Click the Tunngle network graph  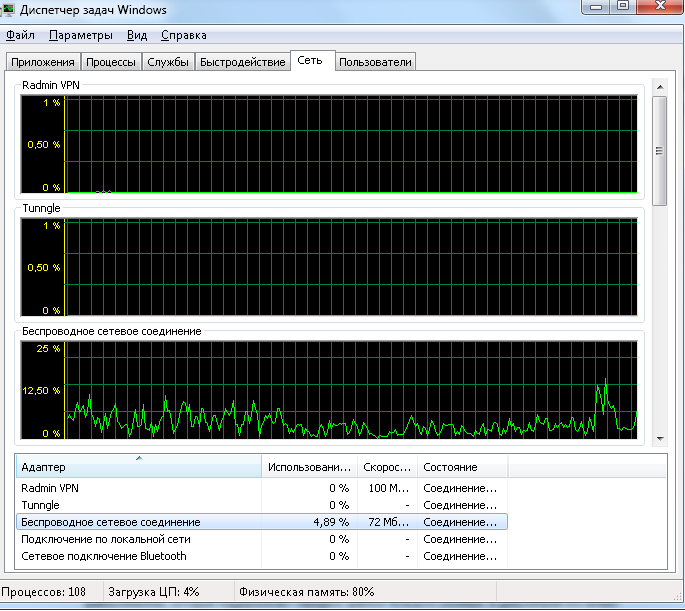tap(329, 267)
